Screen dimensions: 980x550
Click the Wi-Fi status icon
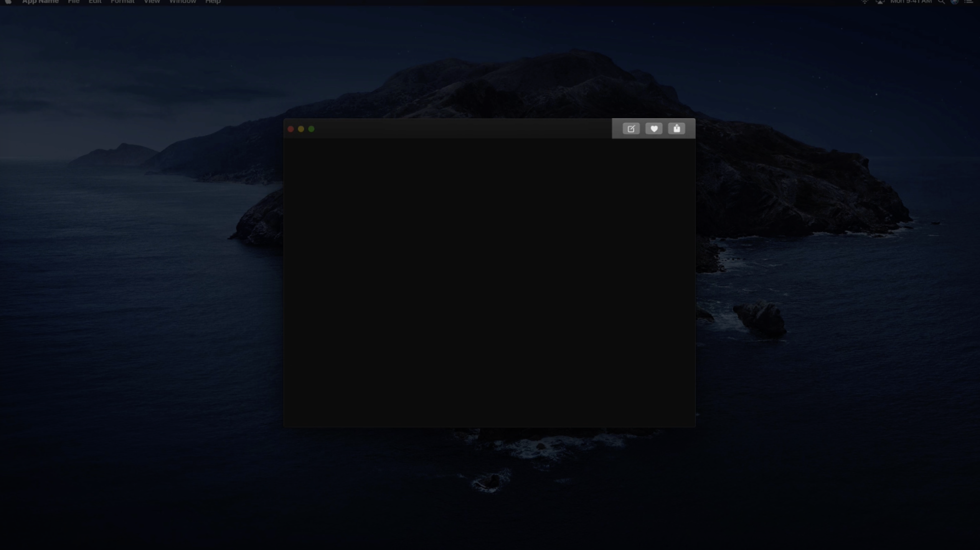(865, 2)
